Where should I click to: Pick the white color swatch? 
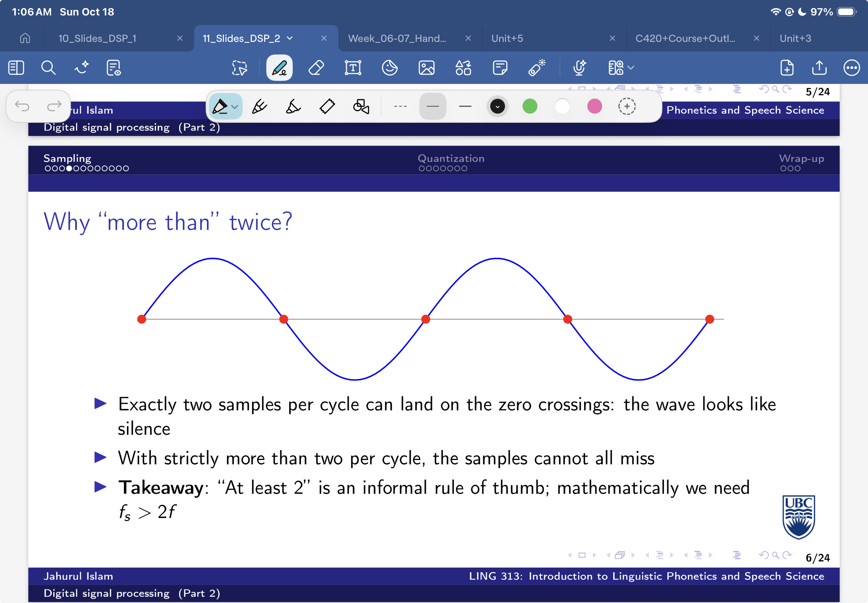[x=562, y=107]
